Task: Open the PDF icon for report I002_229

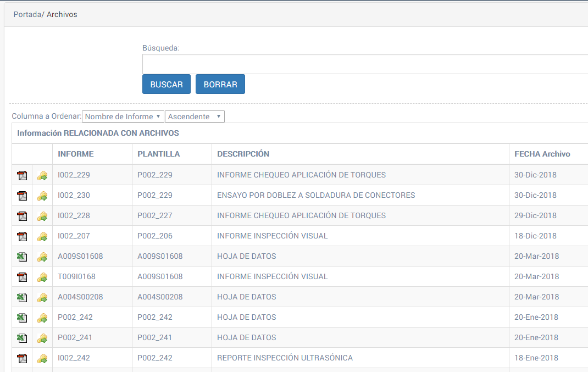Action: (22, 175)
